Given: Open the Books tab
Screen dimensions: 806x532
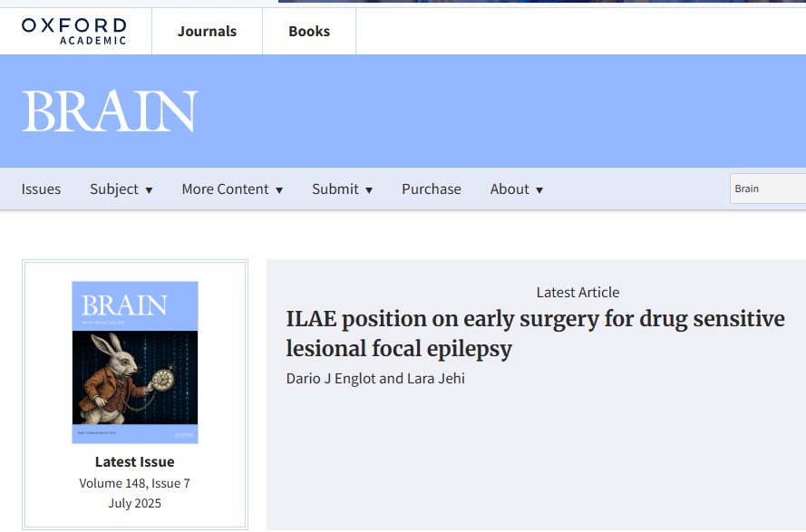Looking at the screenshot, I should tap(309, 32).
